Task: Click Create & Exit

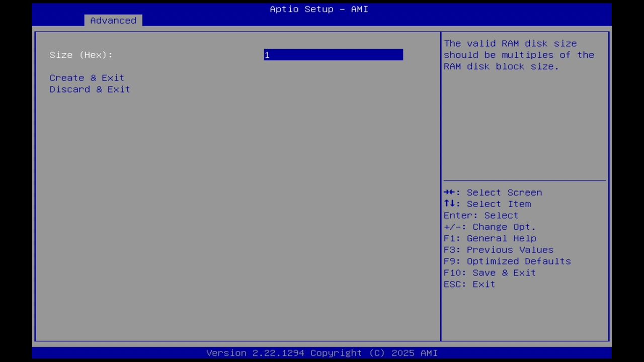Action: (x=87, y=77)
